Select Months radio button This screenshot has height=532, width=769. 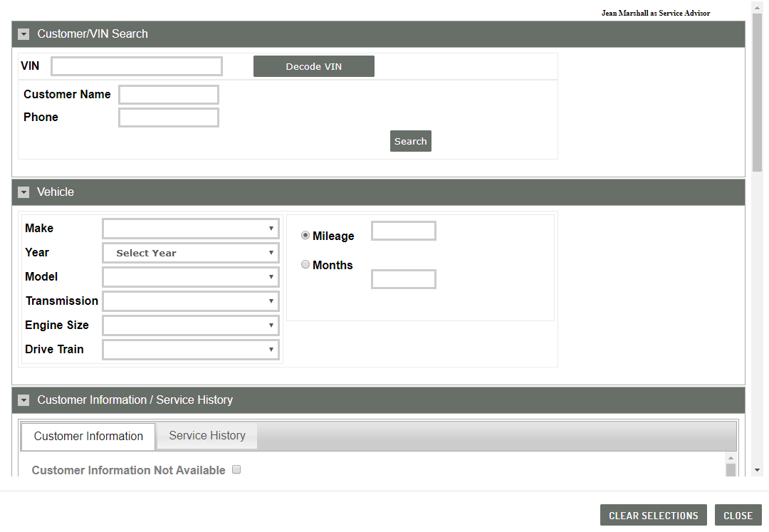click(305, 264)
